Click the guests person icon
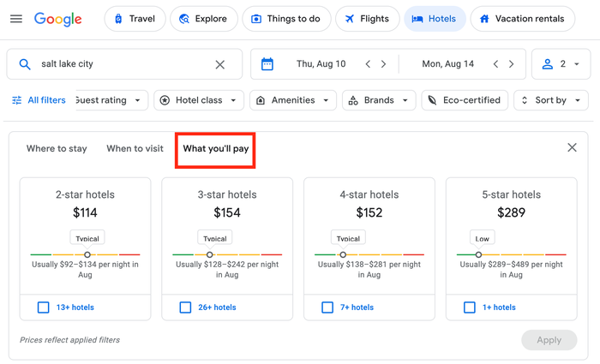The image size is (600, 364). click(548, 64)
